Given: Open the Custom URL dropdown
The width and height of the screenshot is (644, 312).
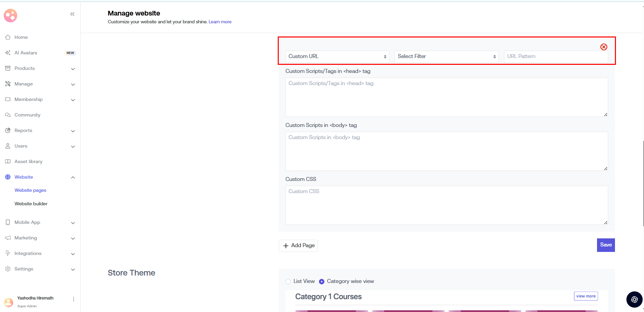Looking at the screenshot, I should (337, 56).
